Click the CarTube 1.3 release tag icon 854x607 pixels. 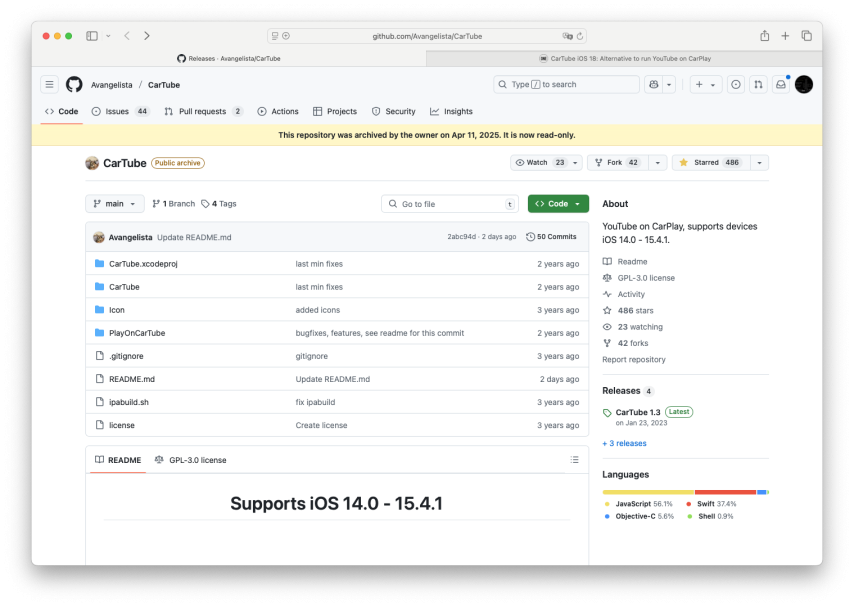tap(607, 413)
